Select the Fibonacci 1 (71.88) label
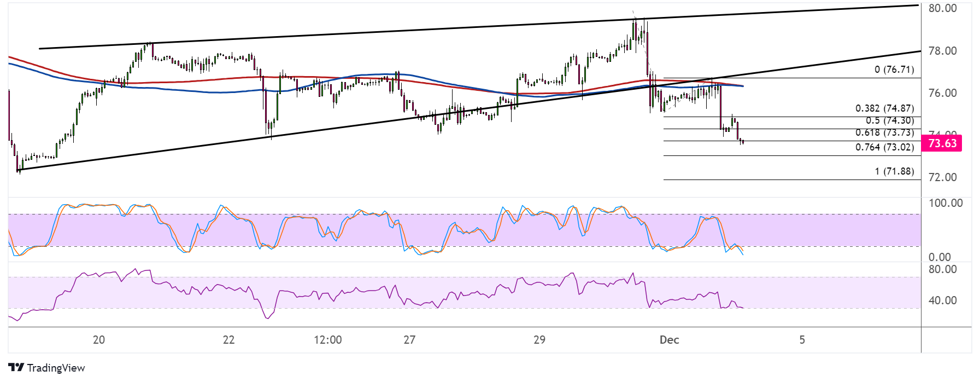The width and height of the screenshot is (980, 382). coord(894,171)
